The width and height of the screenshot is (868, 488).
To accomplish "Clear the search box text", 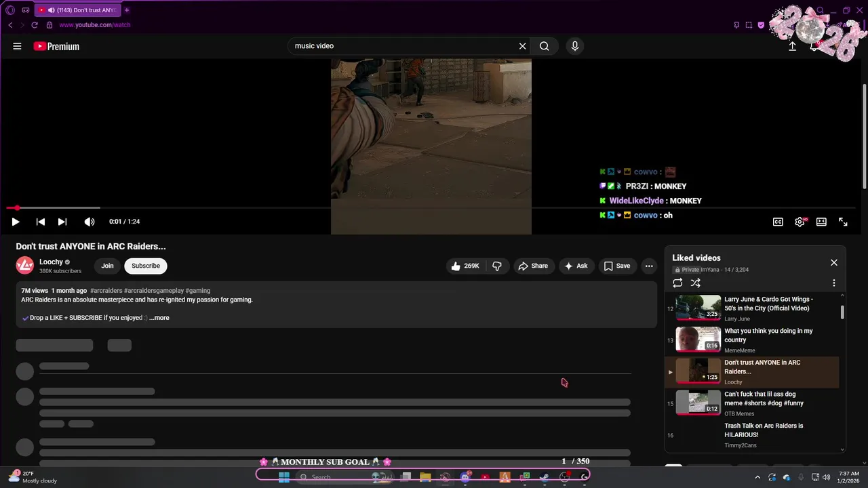I will (522, 46).
